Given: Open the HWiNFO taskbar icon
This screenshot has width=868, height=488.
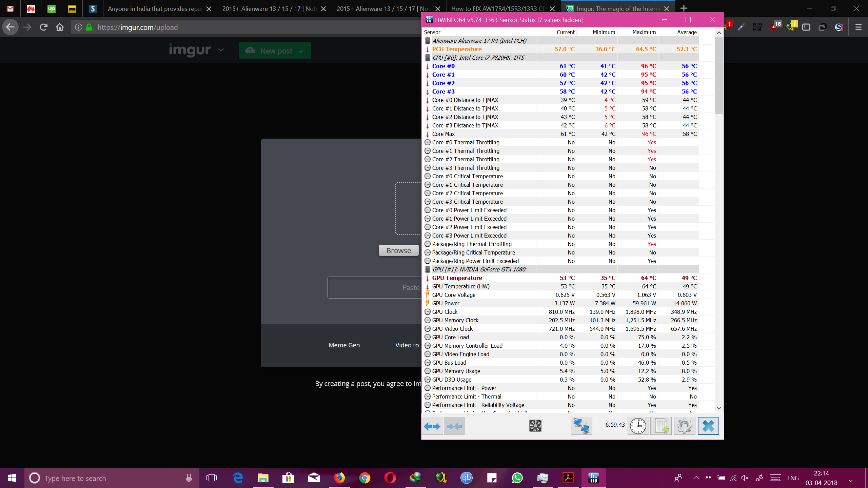Looking at the screenshot, I should pos(594,478).
